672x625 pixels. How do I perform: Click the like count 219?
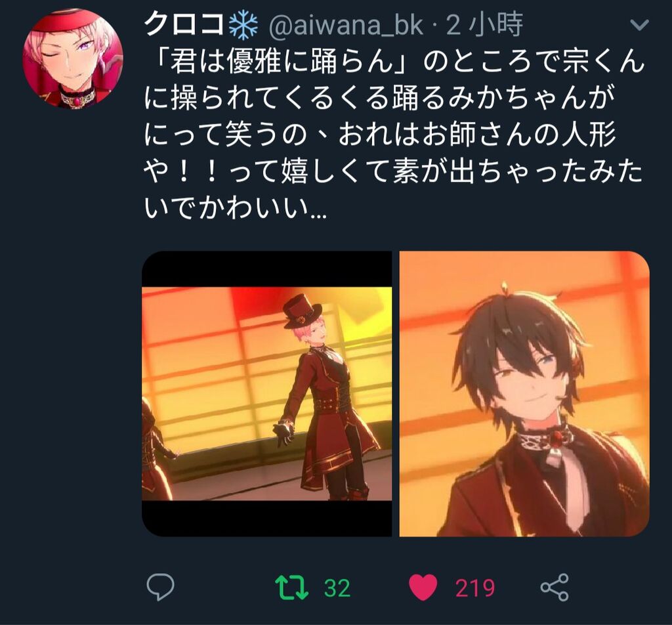coord(475,588)
